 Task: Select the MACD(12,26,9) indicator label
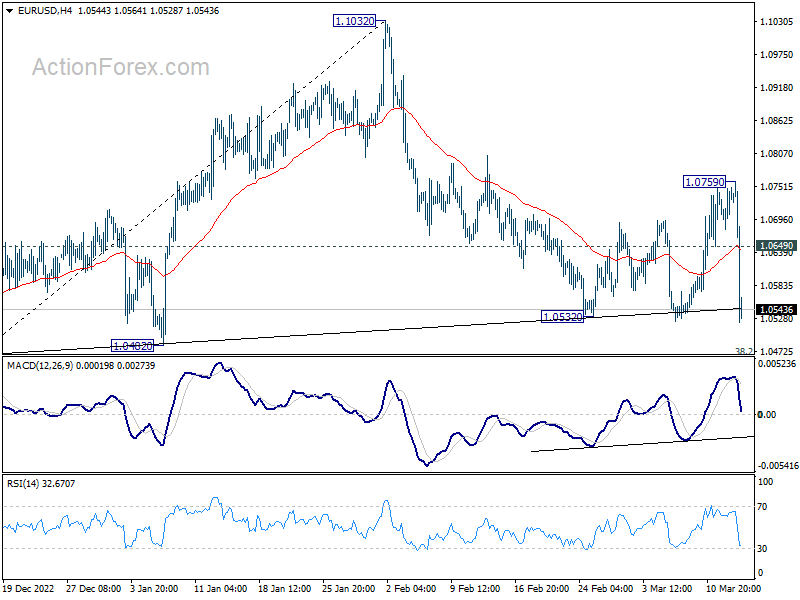point(81,366)
